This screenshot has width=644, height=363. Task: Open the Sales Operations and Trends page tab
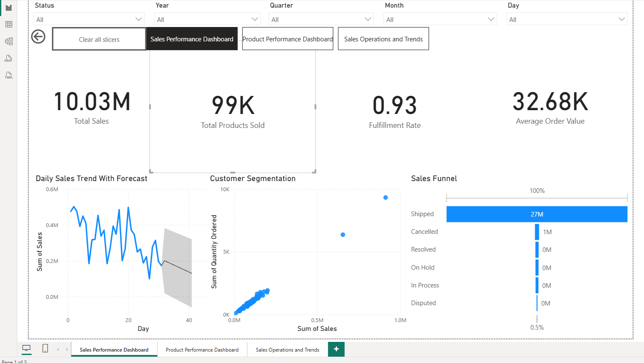pos(287,349)
